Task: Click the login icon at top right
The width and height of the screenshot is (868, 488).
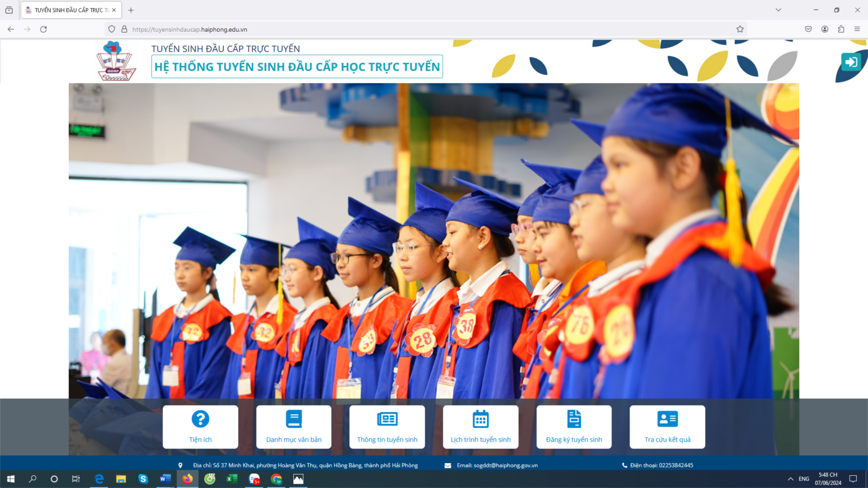Action: (850, 62)
